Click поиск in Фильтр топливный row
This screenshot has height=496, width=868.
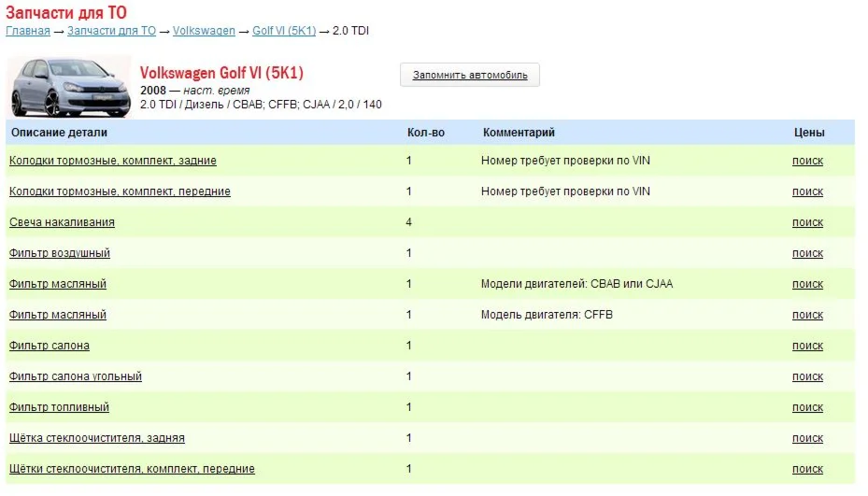807,407
